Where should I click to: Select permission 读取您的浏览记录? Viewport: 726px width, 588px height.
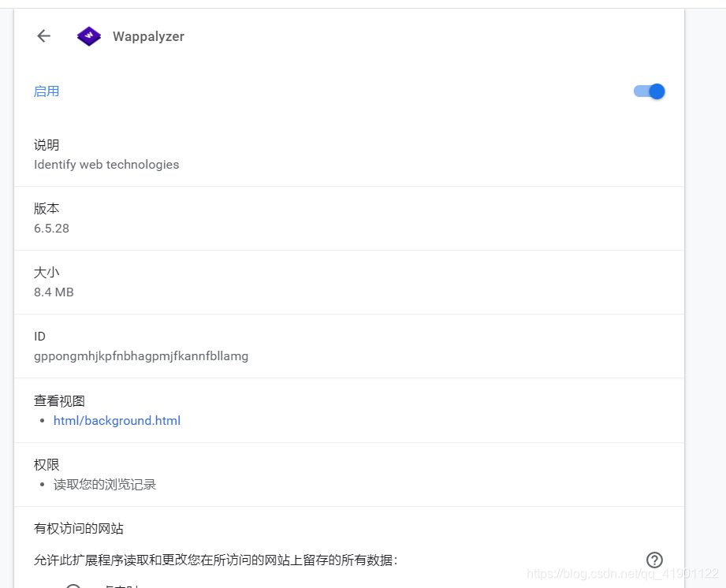point(105,484)
